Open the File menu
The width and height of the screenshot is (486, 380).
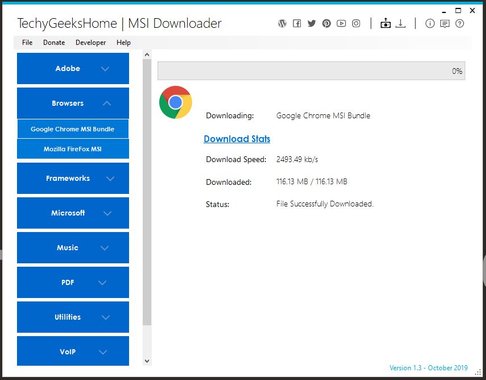[x=27, y=43]
